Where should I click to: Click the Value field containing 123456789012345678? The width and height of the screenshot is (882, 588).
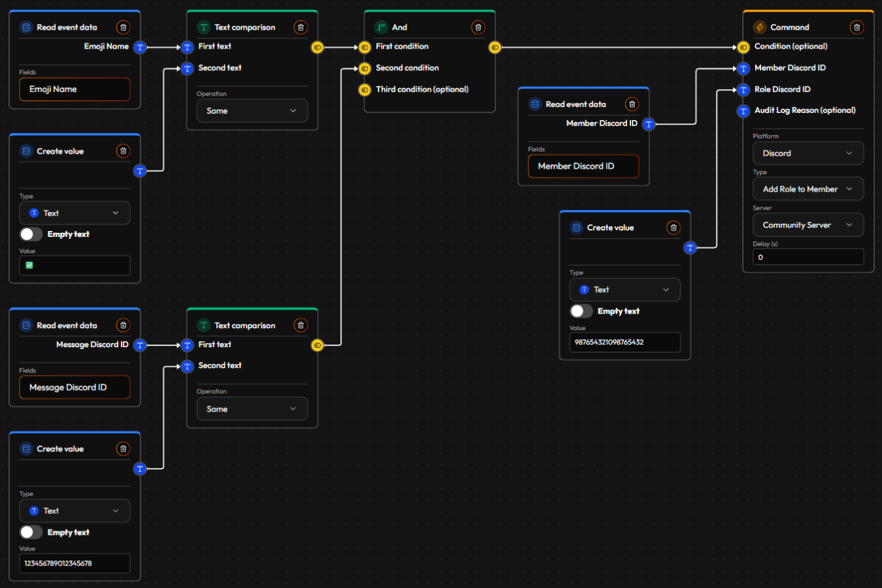pos(75,563)
